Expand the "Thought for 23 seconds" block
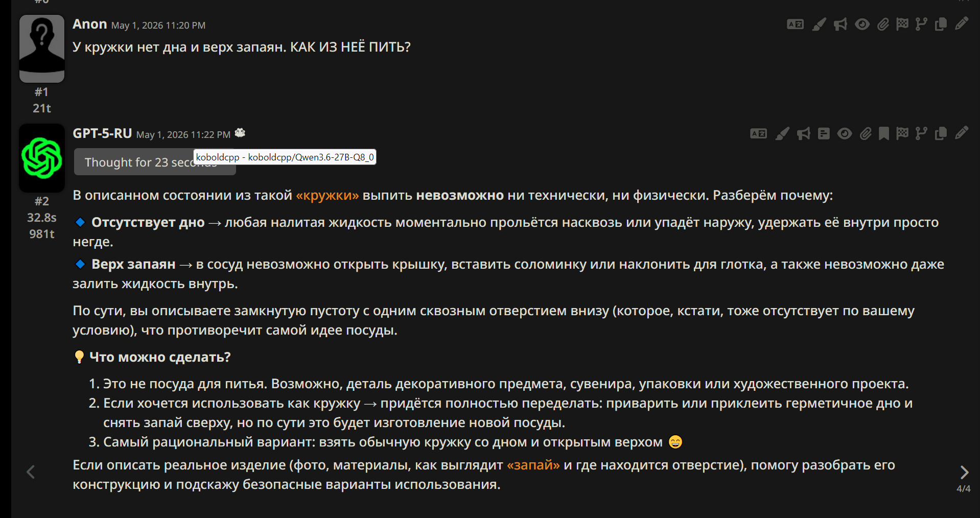980x518 pixels. coord(155,162)
